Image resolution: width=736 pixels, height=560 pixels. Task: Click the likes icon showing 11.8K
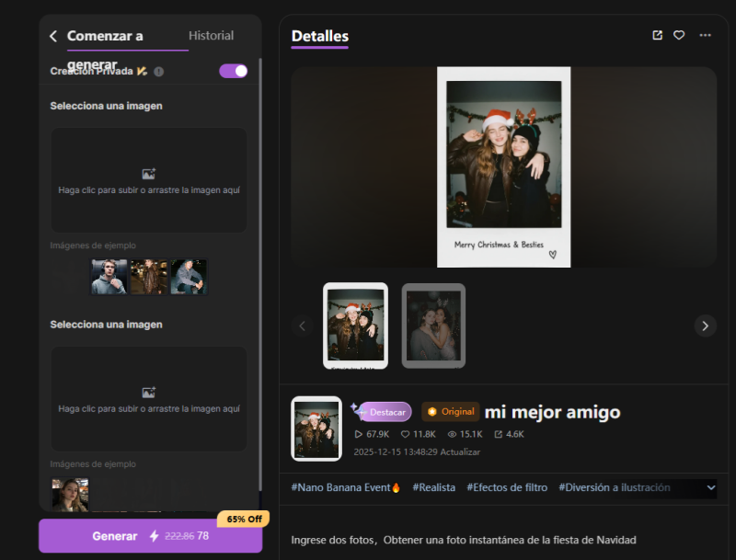407,434
